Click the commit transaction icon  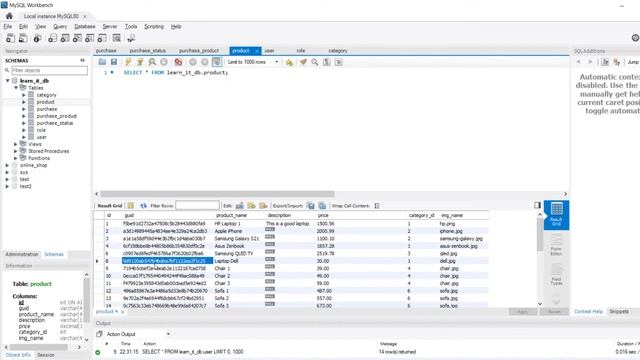[193, 62]
